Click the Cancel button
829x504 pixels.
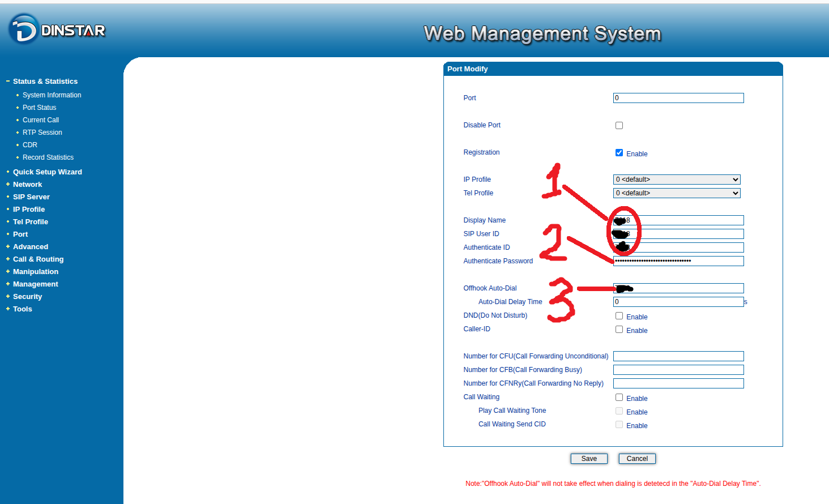point(637,459)
